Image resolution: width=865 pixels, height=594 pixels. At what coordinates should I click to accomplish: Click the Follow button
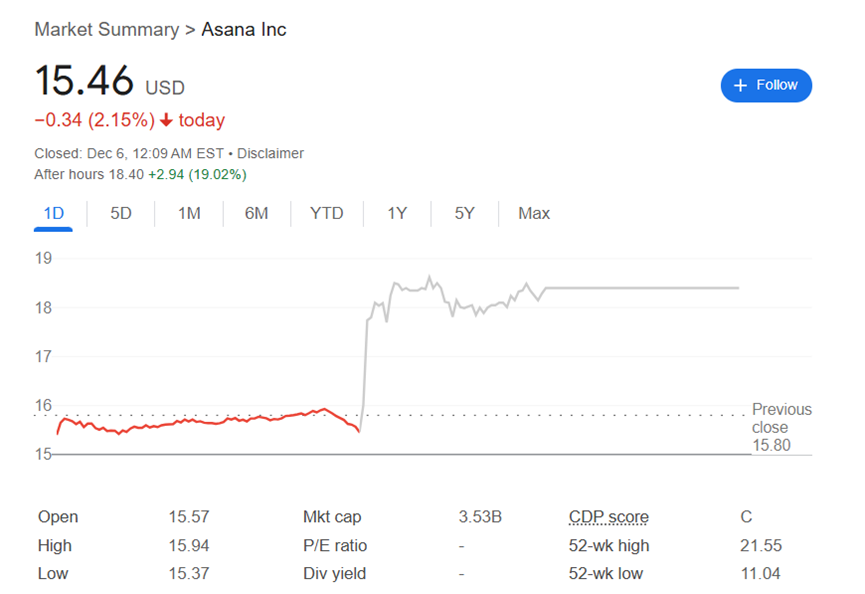click(766, 85)
